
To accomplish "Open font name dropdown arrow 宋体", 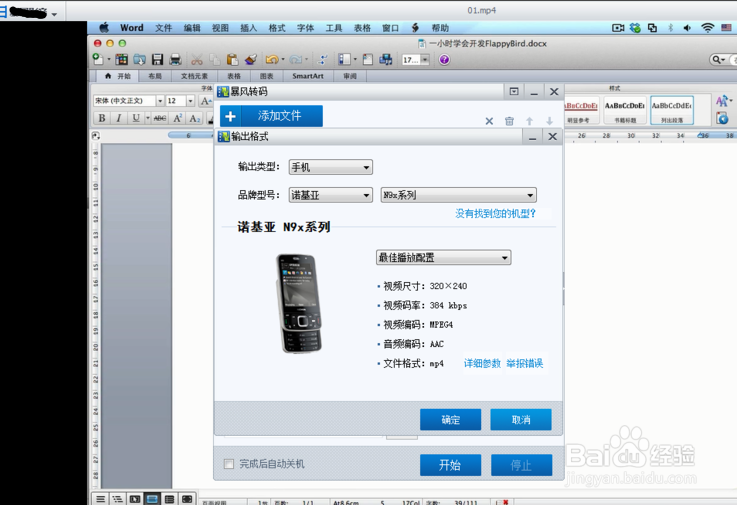I will click(160, 101).
